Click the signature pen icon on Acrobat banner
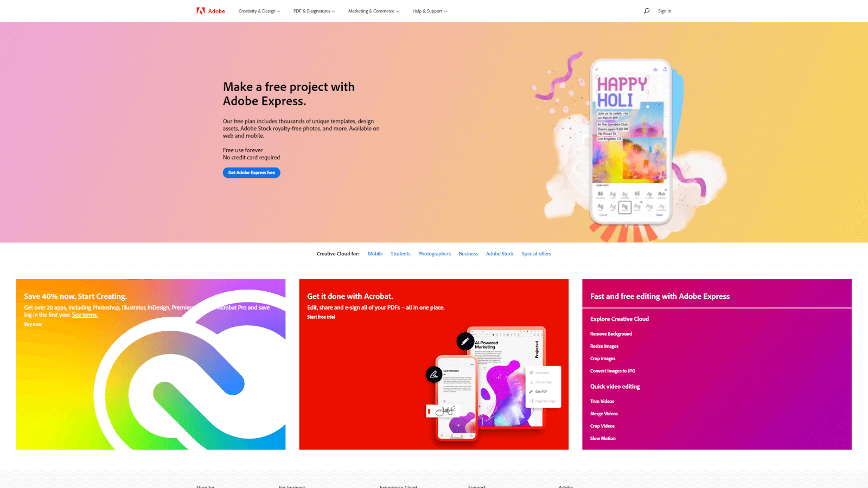 [434, 374]
